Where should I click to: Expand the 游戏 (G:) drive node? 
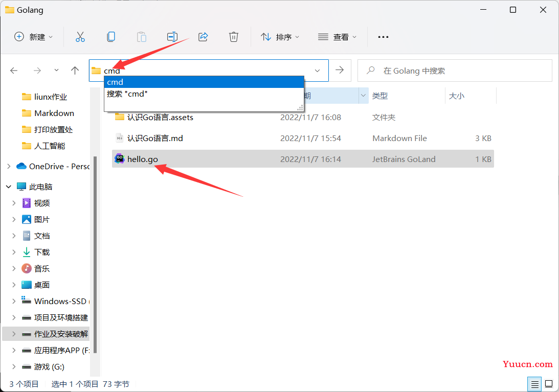14,366
